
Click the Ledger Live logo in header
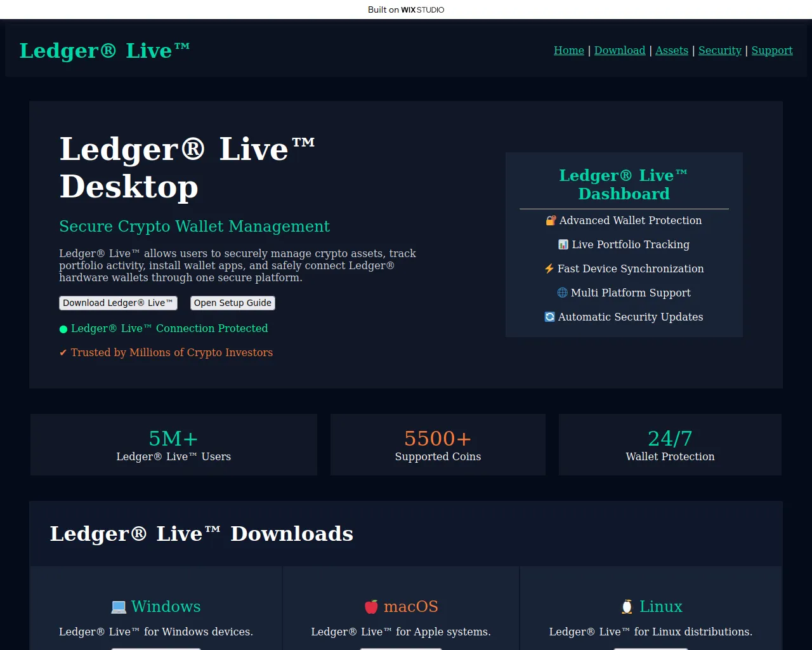point(105,50)
